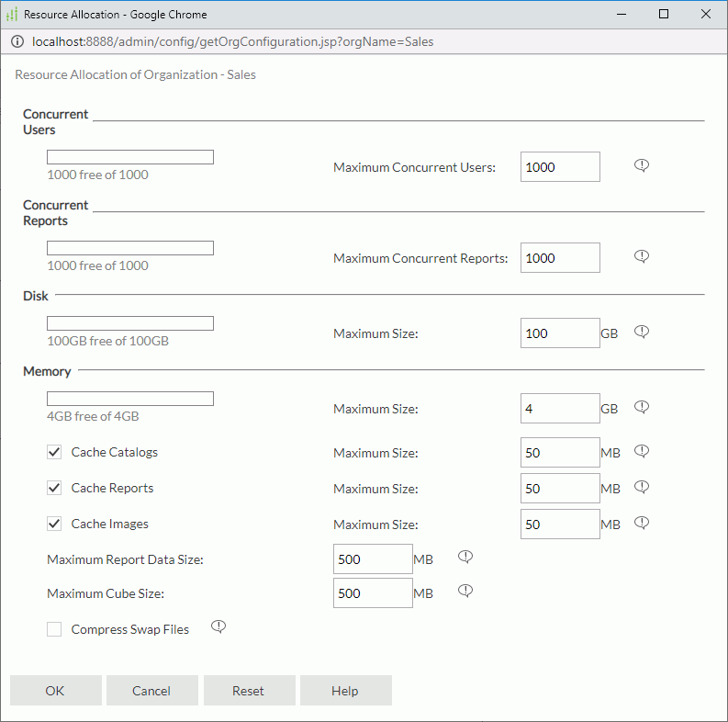Click the info icon beside Memory Maximum Size
The height and width of the screenshot is (722, 728).
point(642,407)
